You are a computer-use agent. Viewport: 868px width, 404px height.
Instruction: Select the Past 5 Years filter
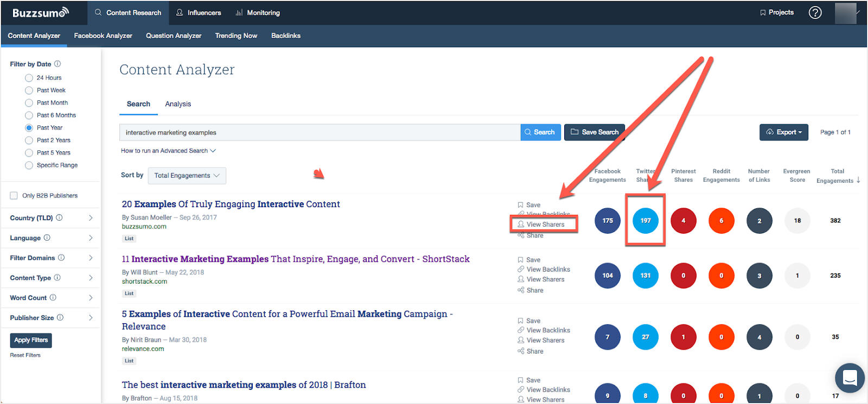coord(29,152)
